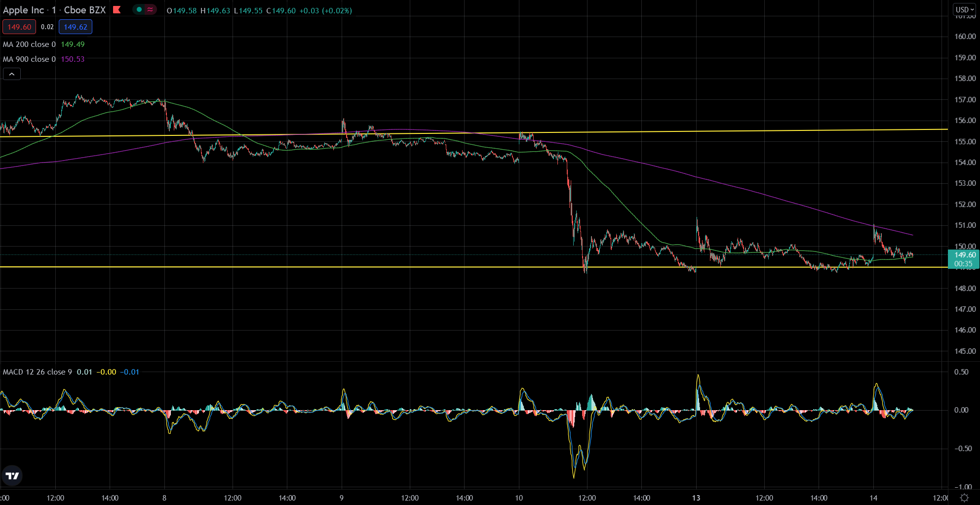
Task: Open the USD currency dropdown
Action: pos(965,9)
